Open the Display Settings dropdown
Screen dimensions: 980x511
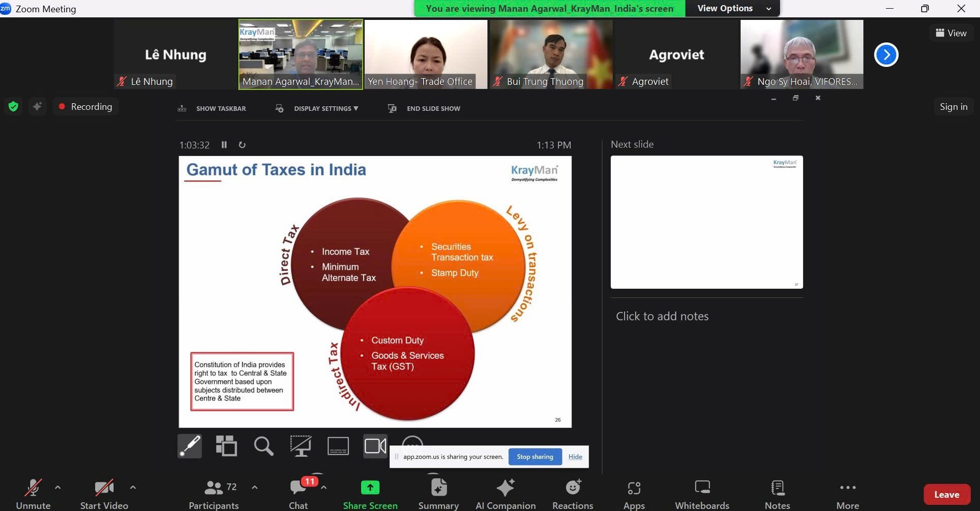point(325,108)
